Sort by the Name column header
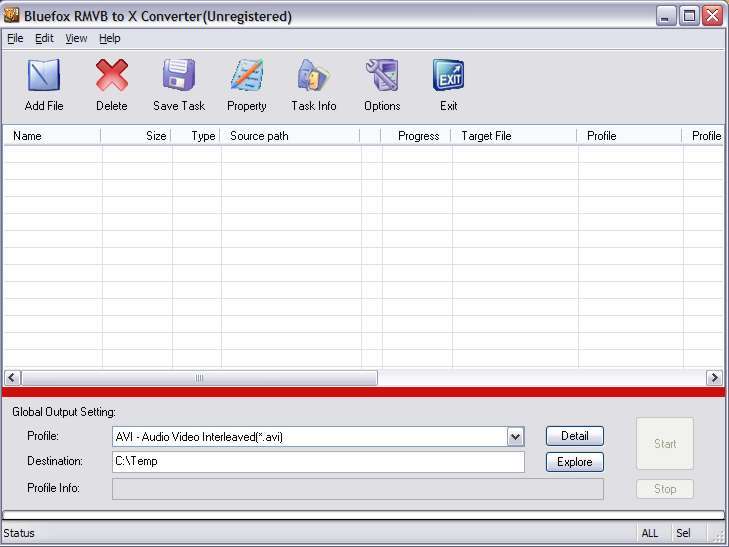This screenshot has height=547, width=729. pyautogui.click(x=52, y=136)
